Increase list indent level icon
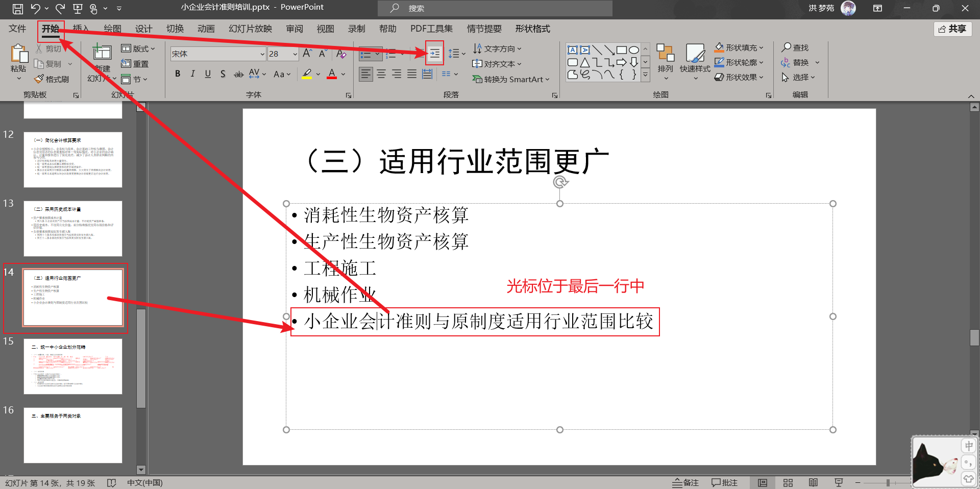Screen dimensions: 980x489 [434, 53]
